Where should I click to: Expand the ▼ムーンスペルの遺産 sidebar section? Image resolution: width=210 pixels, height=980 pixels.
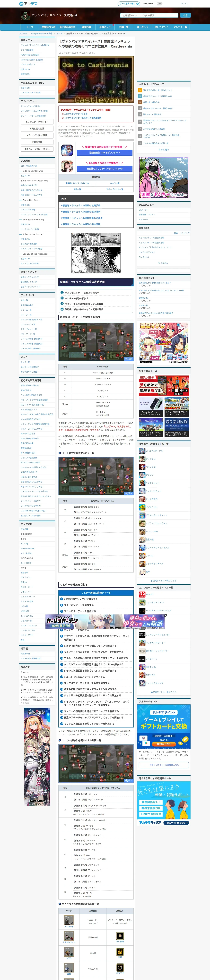point(37,135)
